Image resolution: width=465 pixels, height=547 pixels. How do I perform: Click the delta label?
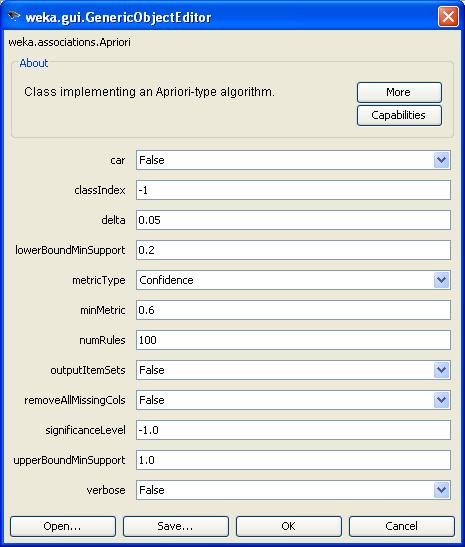point(113,220)
